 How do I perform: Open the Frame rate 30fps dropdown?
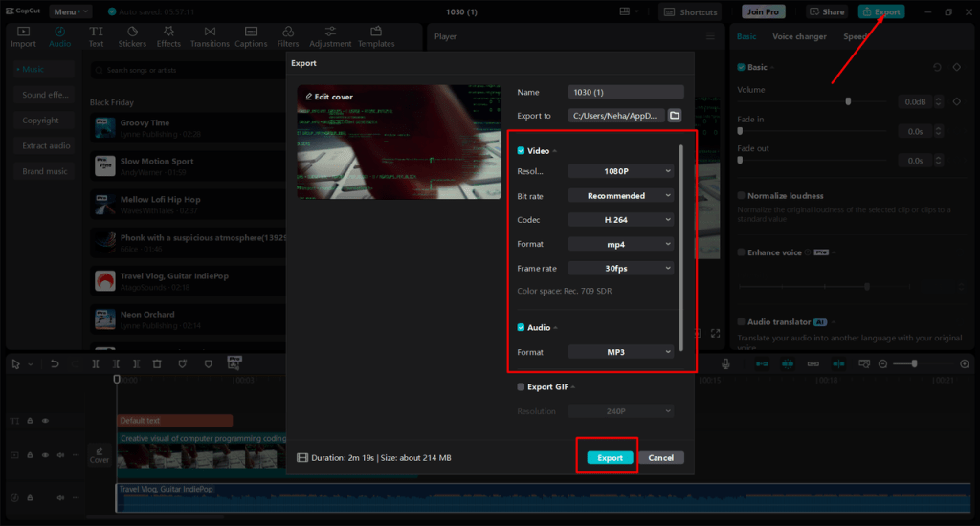point(622,269)
